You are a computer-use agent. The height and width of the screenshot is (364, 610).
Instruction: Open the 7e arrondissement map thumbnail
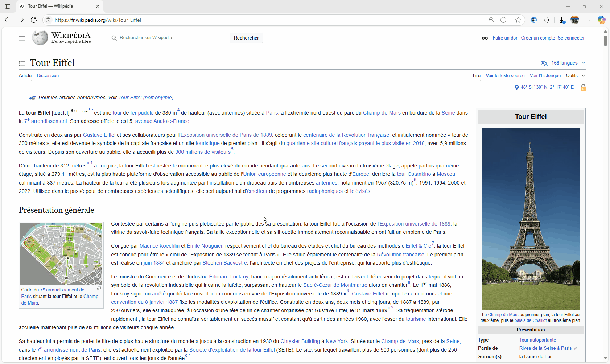61,254
